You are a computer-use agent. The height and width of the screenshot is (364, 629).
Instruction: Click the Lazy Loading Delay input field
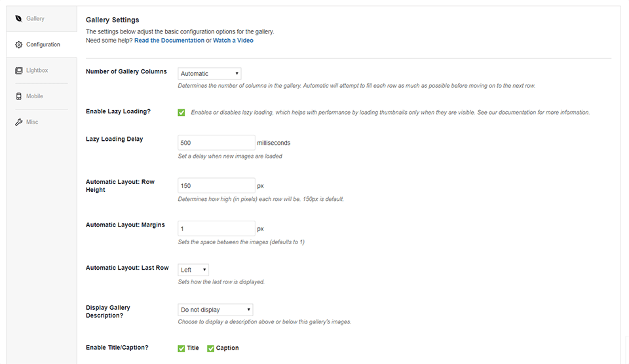click(216, 143)
